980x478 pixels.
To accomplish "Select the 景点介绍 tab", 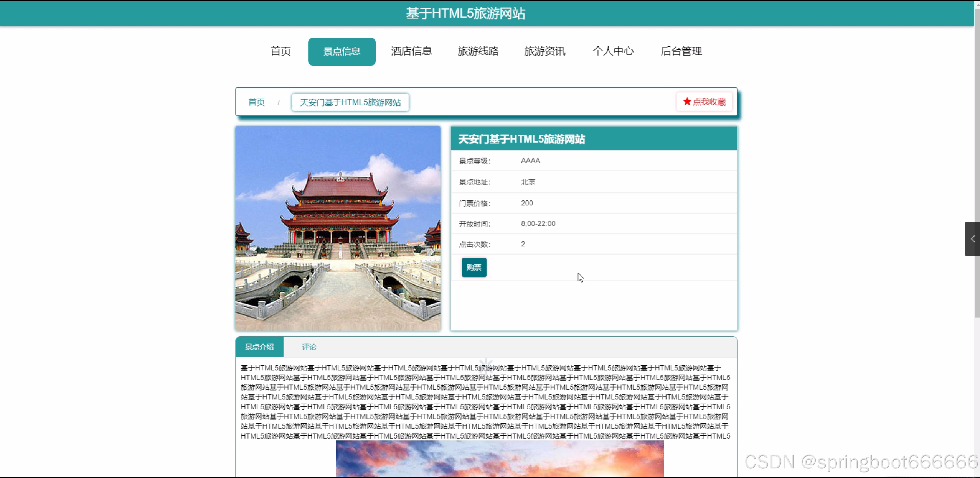I will [x=259, y=347].
